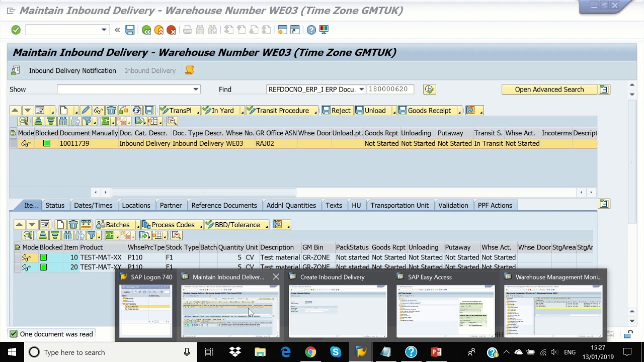This screenshot has height=362, width=644.
Task: Click the Generate Shortcut icon
Action: pyautogui.click(x=295, y=30)
